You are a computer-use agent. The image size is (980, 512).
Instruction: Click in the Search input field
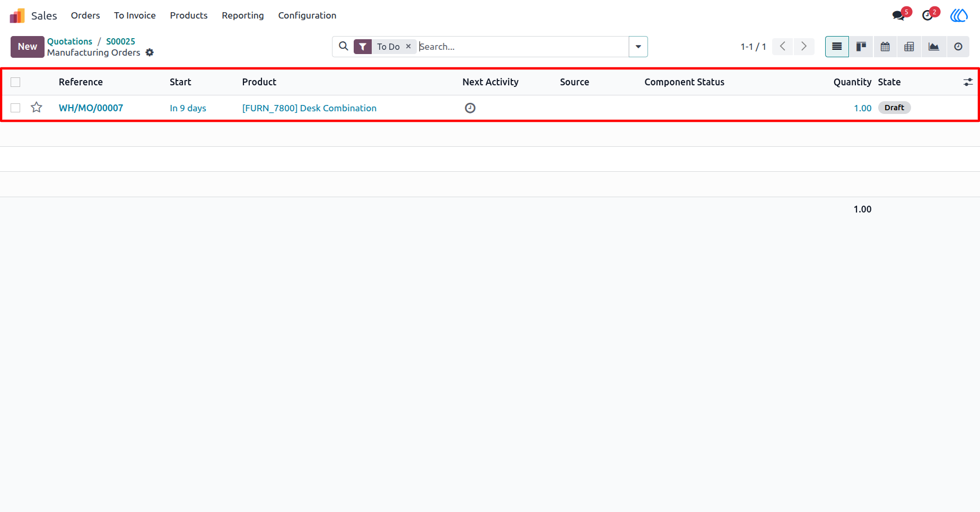coord(522,47)
